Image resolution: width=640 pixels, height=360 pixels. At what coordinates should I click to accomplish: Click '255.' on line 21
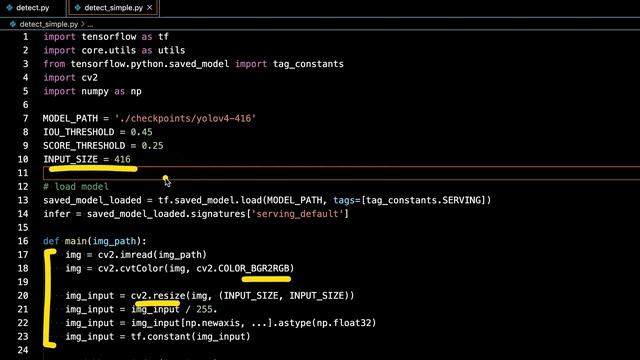pyautogui.click(x=207, y=309)
